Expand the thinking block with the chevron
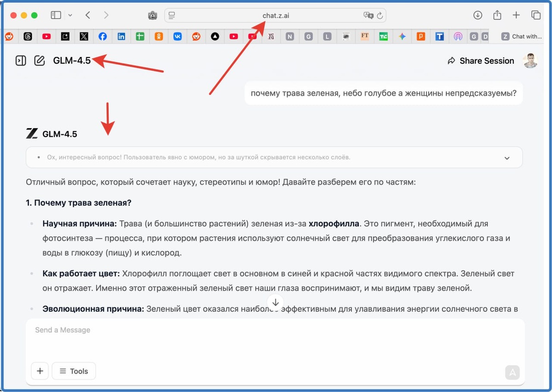Image resolution: width=552 pixels, height=392 pixels. pos(507,158)
